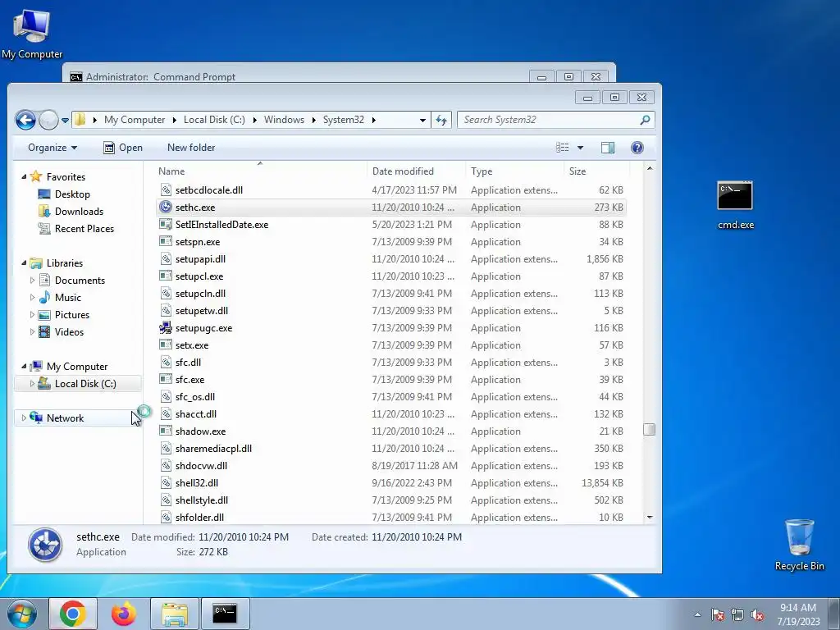
Task: Click the Windows segment in address bar
Action: [284, 120]
